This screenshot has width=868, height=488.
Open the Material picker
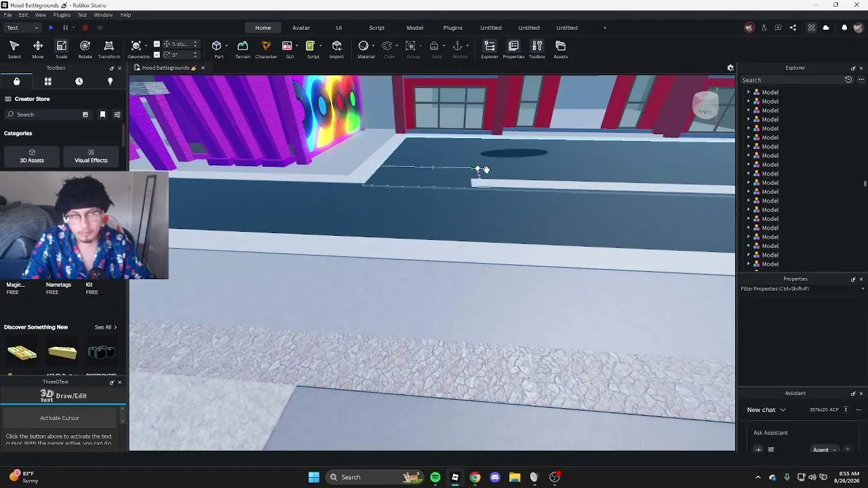pos(364,49)
